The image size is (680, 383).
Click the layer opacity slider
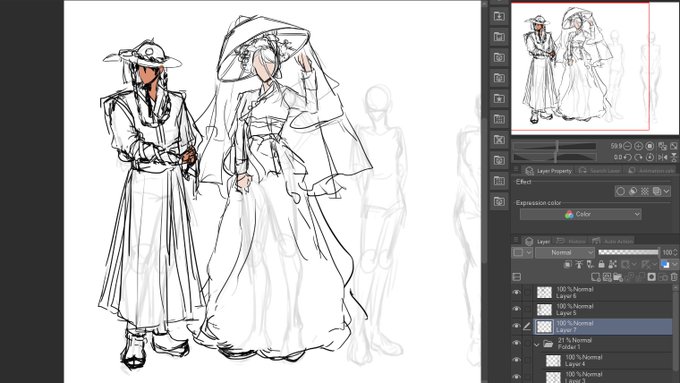tap(628, 252)
